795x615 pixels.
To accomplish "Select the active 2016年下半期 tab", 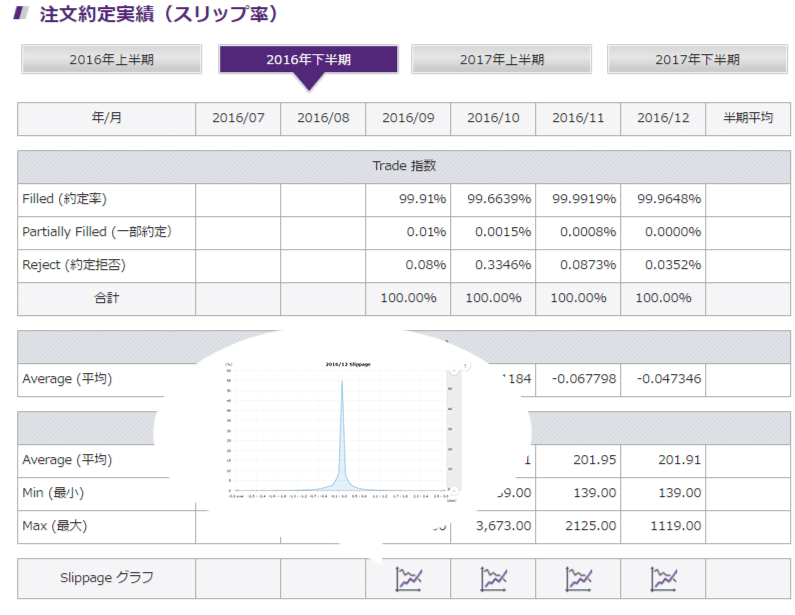I will pos(308,59).
